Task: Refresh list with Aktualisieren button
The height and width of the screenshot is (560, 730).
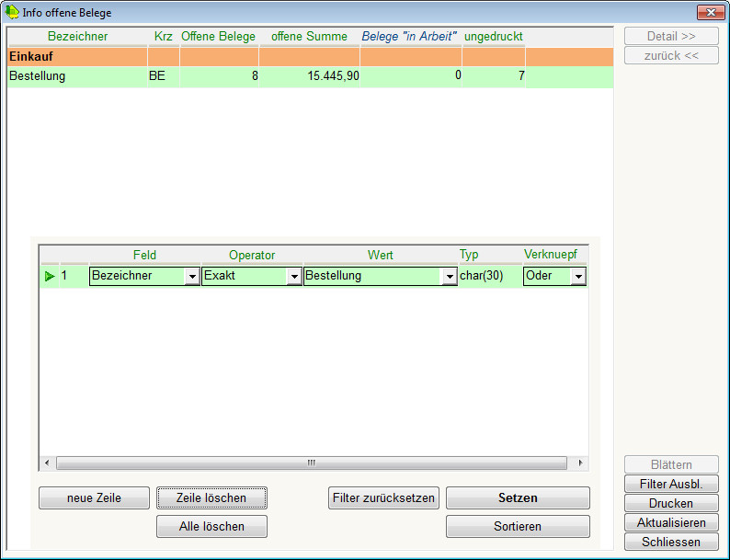Action: [x=671, y=522]
